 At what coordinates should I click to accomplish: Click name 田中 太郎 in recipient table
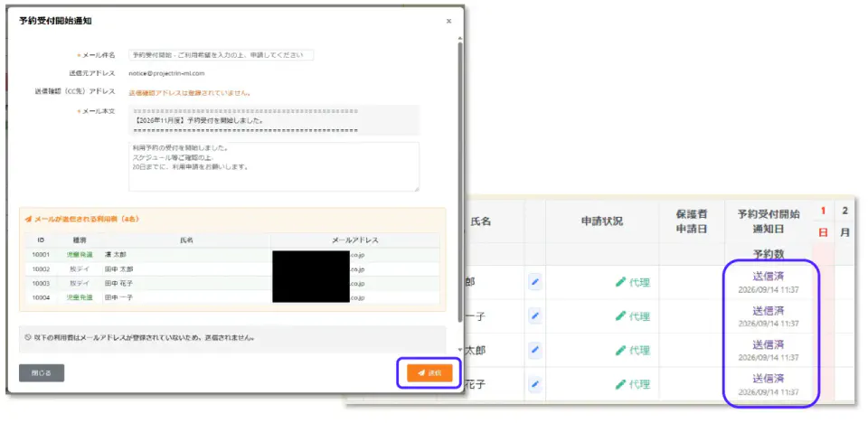pos(119,269)
